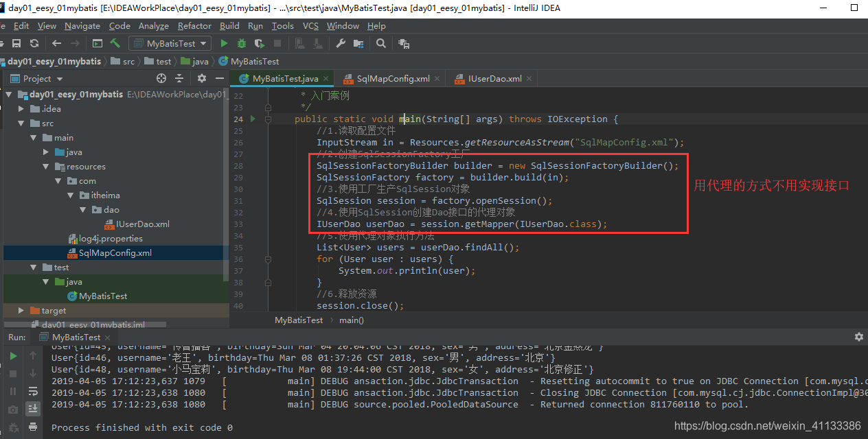This screenshot has height=439, width=868.
Task: Click the Run panel stop square icon
Action: tap(13, 373)
